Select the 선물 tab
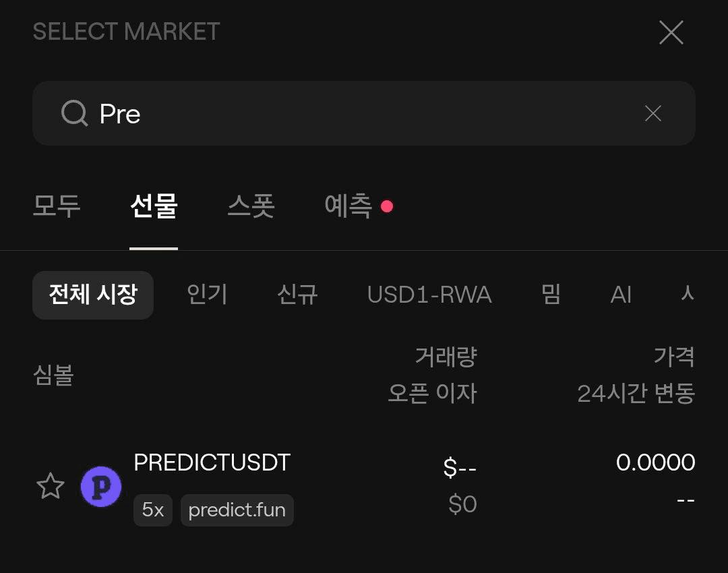Image resolution: width=728 pixels, height=573 pixels. pyautogui.click(x=154, y=206)
